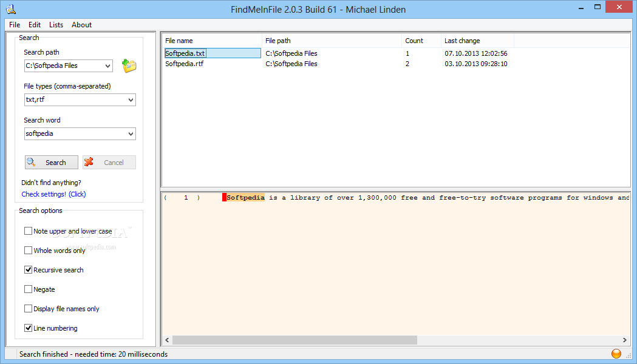Click the Cancel button
The image size is (637, 364).
[109, 163]
